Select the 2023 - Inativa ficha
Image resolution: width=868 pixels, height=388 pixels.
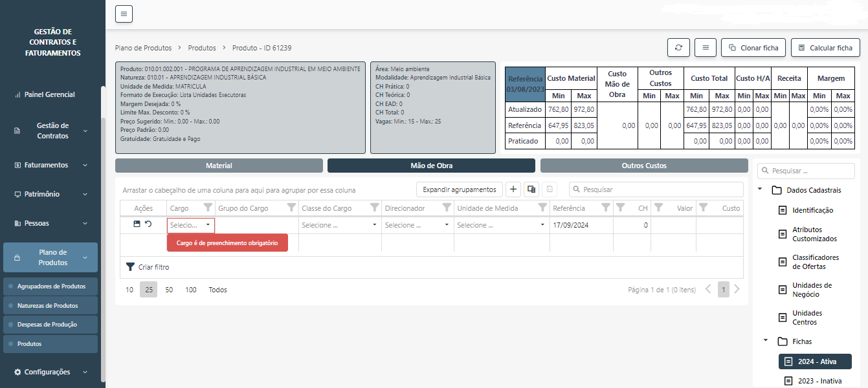(x=819, y=381)
